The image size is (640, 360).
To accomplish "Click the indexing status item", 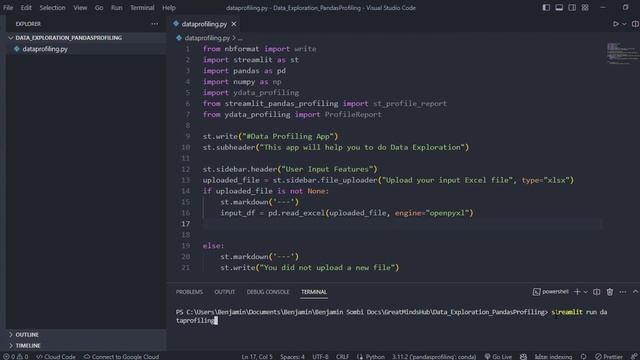I will (553, 356).
